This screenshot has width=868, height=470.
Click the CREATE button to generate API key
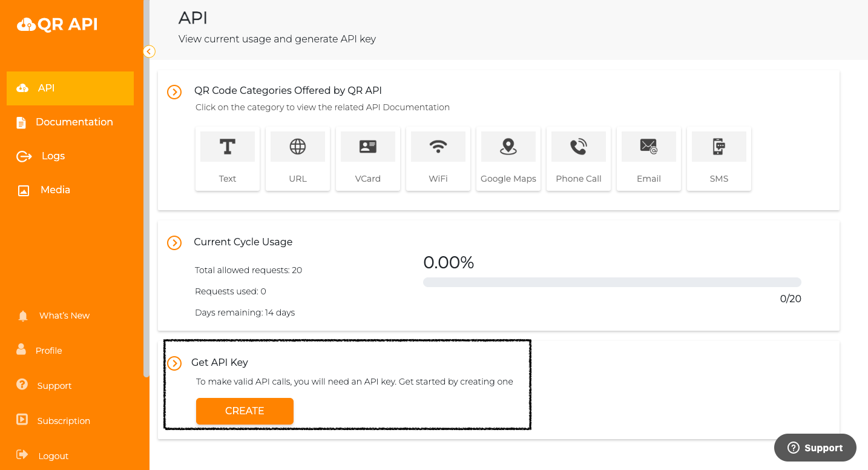pyautogui.click(x=245, y=411)
